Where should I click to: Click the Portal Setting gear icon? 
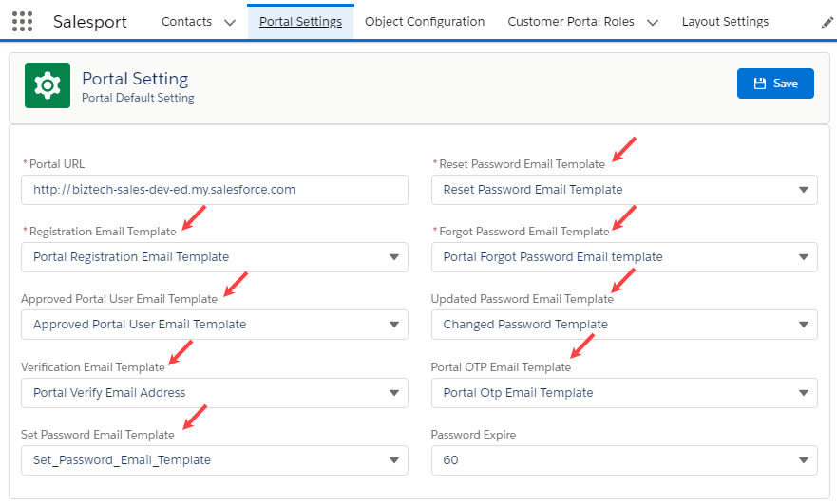coord(47,86)
